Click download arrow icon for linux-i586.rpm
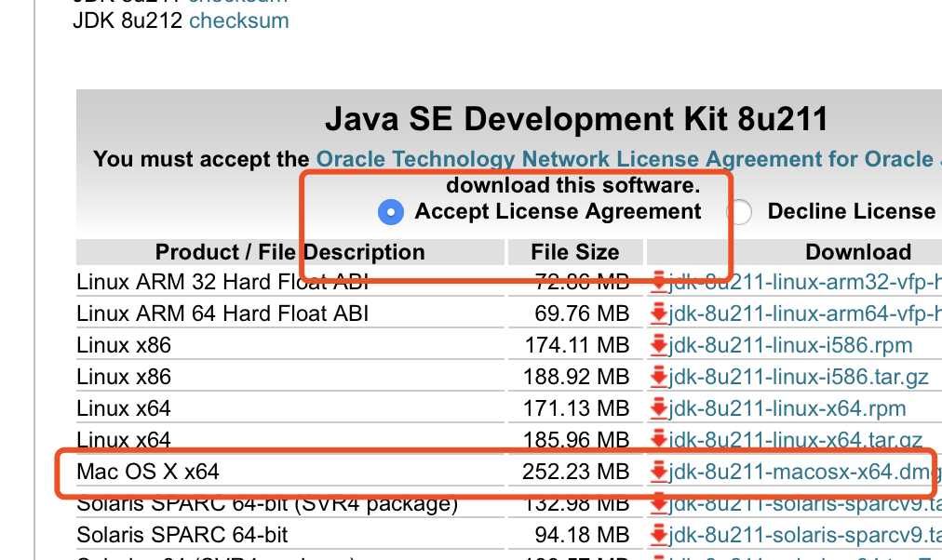942x560 pixels. pyautogui.click(x=659, y=345)
